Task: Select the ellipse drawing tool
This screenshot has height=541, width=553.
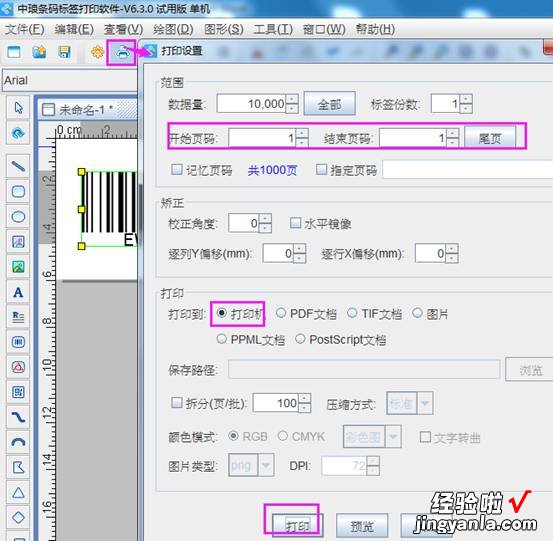Action: (18, 216)
